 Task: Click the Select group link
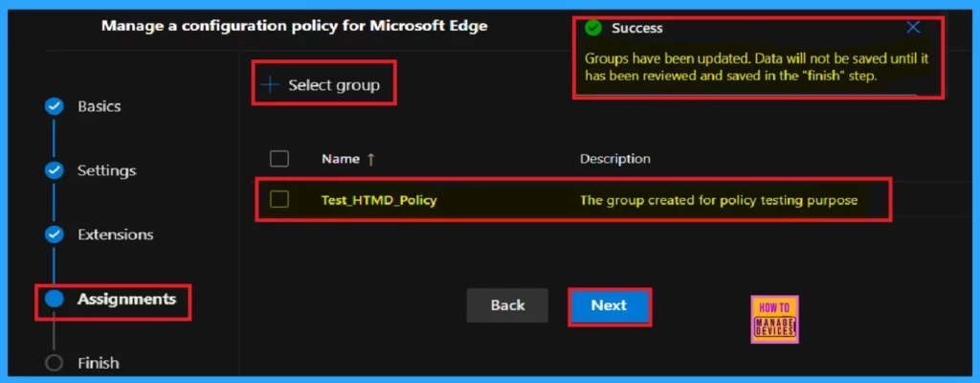[x=334, y=85]
